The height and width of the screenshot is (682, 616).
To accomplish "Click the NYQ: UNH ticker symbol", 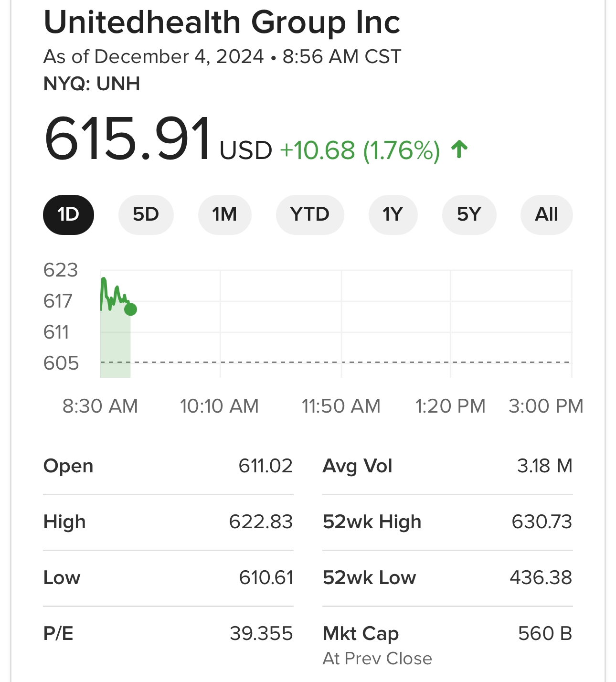I will (92, 84).
